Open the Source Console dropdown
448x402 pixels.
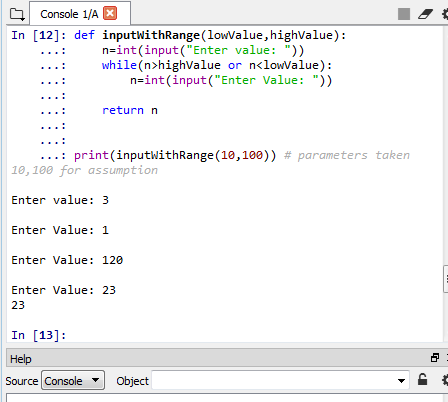73,380
